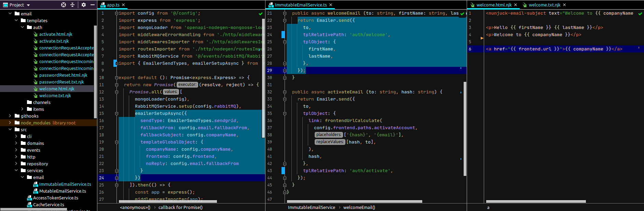Expand the node_modules library root
This screenshot has width=644, height=211.
(10, 123)
